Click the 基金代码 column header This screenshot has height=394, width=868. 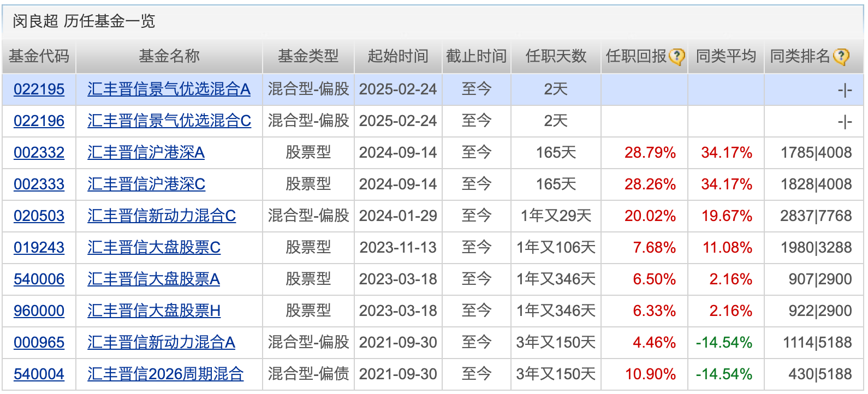pyautogui.click(x=39, y=56)
